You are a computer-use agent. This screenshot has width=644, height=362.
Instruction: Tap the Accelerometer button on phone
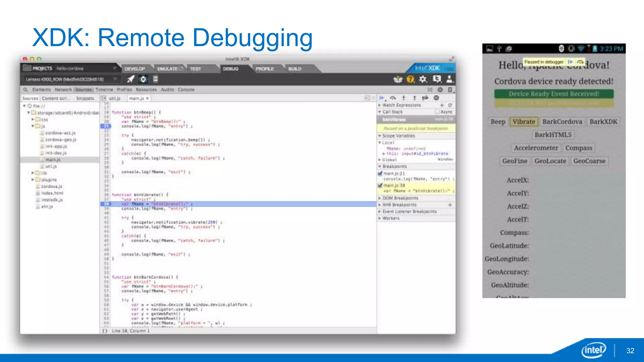tap(536, 148)
